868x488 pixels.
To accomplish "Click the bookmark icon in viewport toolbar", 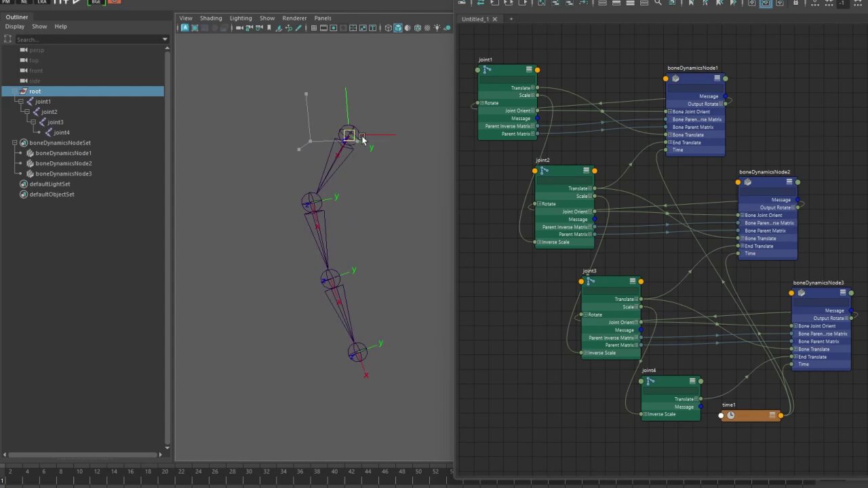I will tap(269, 28).
